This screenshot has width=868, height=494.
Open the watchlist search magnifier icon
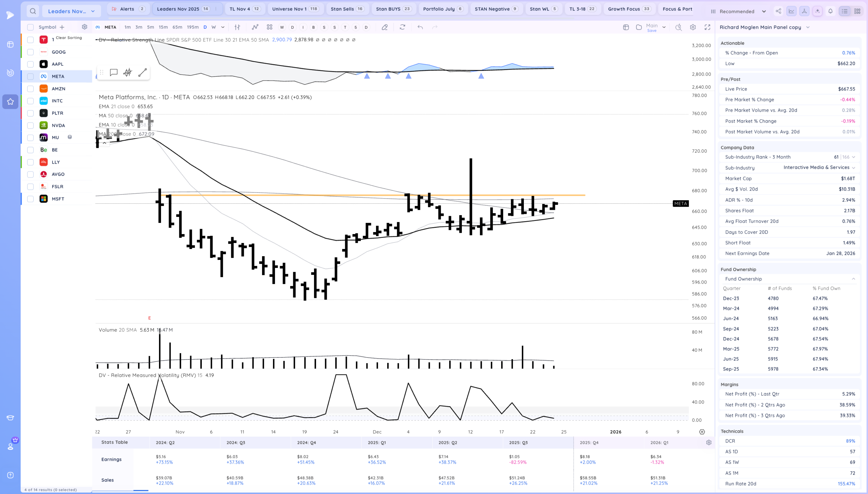[33, 11]
